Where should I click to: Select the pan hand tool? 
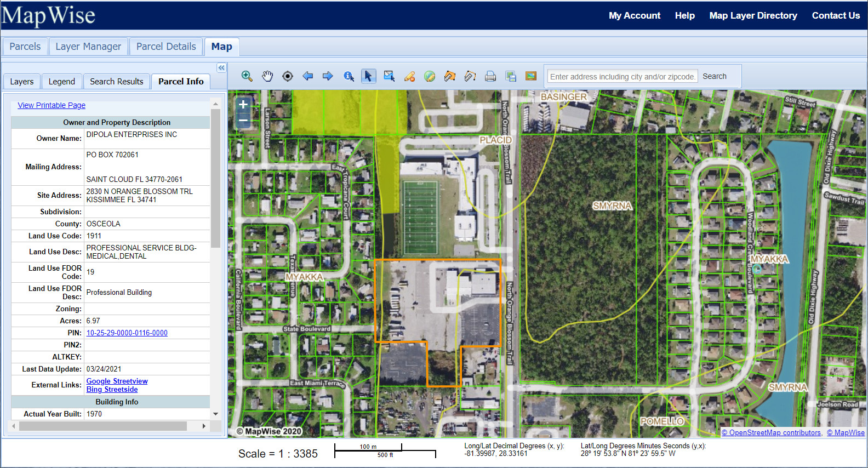[267, 76]
